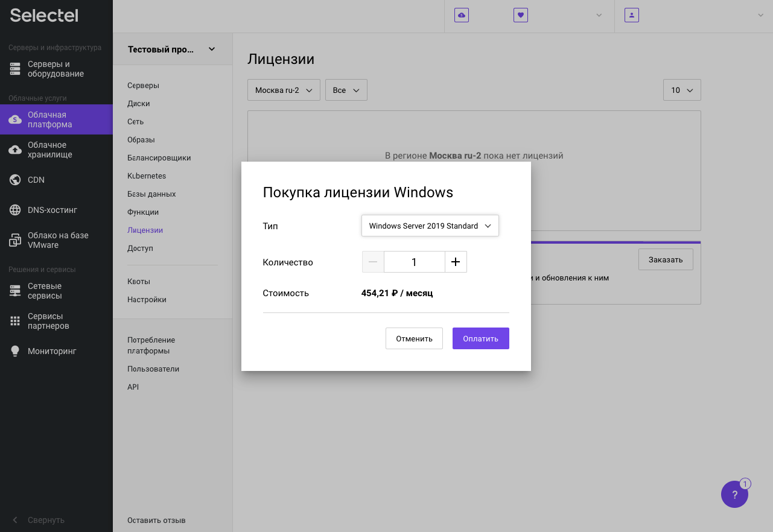Click the 454,21 ₽ / месяц cost text

(397, 293)
